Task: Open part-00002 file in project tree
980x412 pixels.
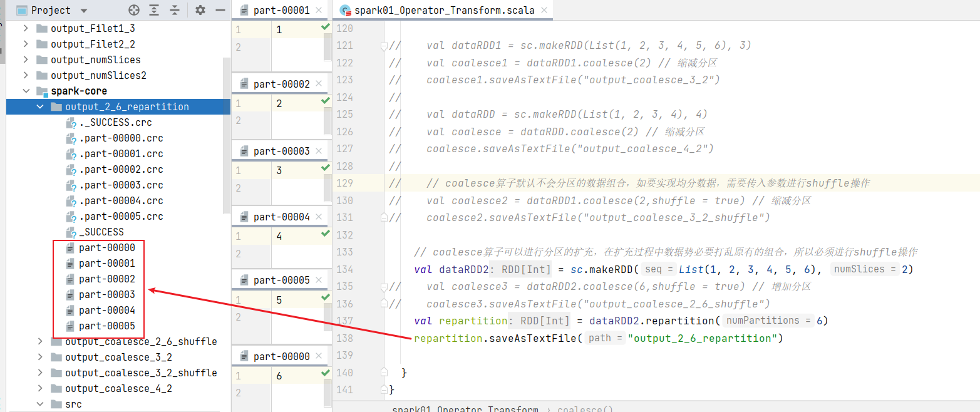Action: tap(107, 279)
